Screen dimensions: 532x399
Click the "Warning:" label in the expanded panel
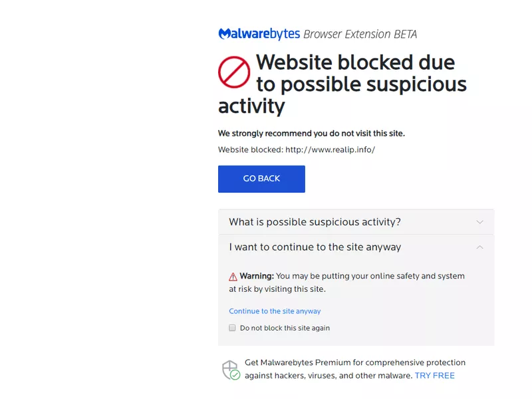[257, 276]
